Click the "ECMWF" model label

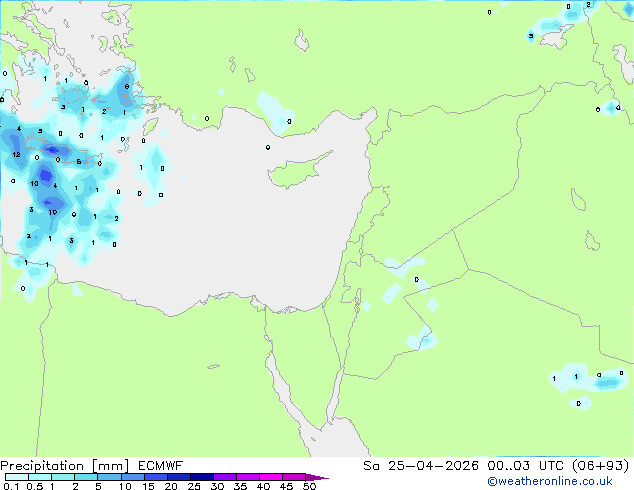click(x=161, y=466)
